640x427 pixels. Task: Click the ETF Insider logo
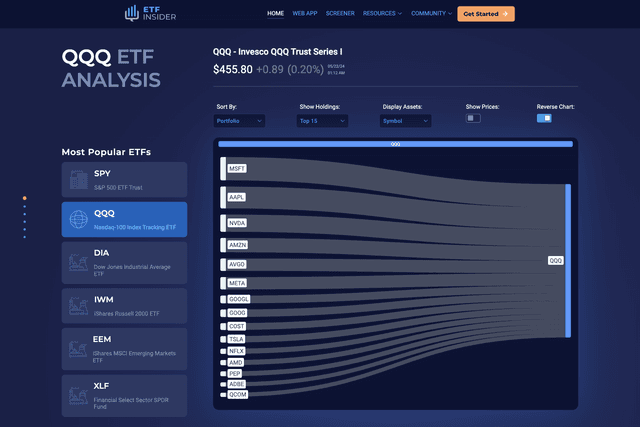(150, 13)
